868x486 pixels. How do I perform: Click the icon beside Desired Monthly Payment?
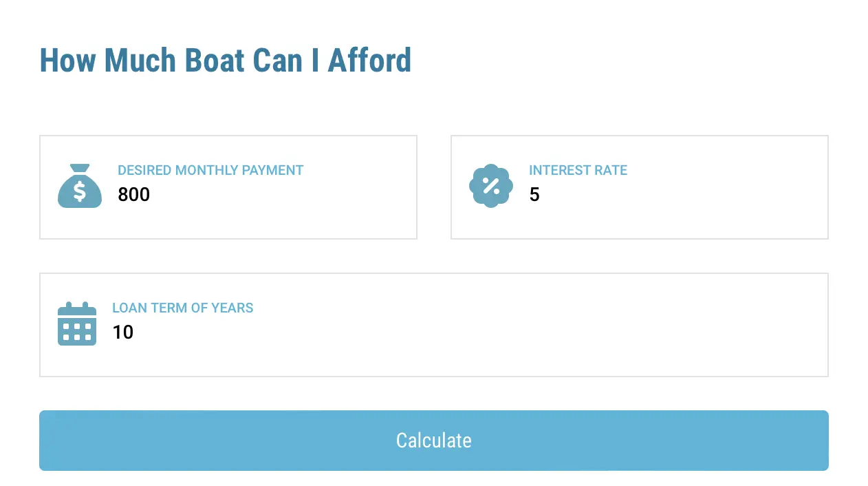(x=80, y=185)
